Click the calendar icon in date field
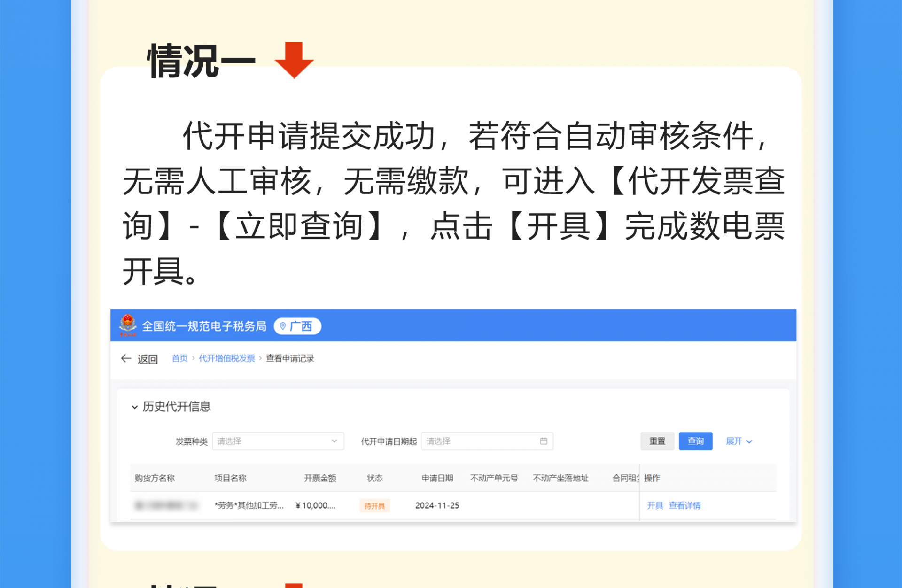The width and height of the screenshot is (902, 588). tap(544, 441)
